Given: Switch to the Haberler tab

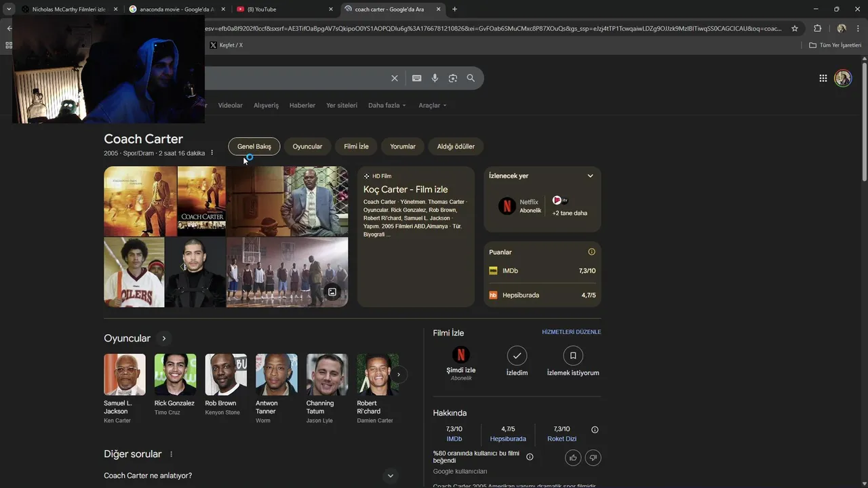Looking at the screenshot, I should (302, 105).
